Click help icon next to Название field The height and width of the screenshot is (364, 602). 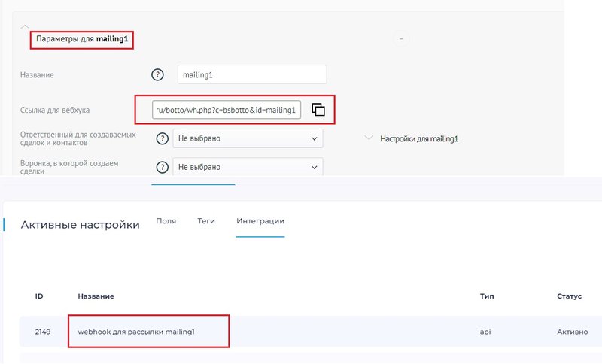(157, 74)
